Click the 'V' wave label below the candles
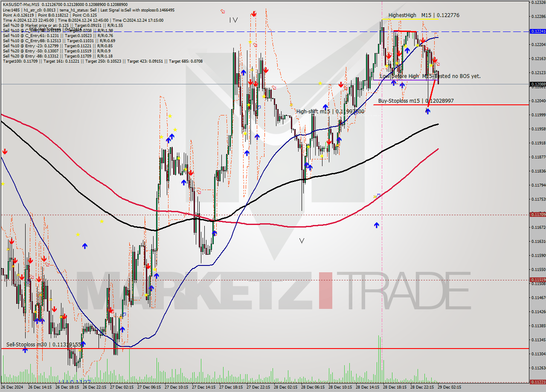 [x=302, y=241]
